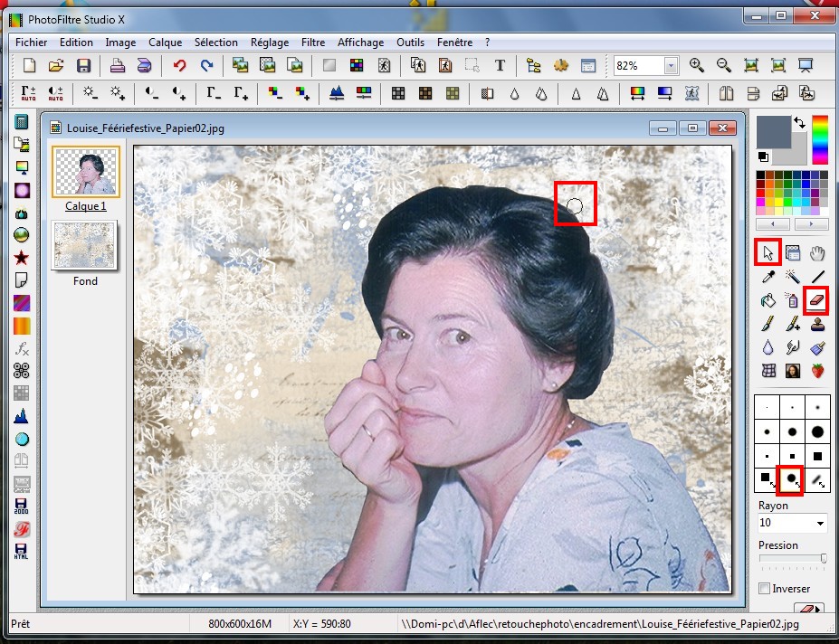This screenshot has width=839, height=644.
Task: Expand the Rayon radius dropdown
Action: (820, 523)
